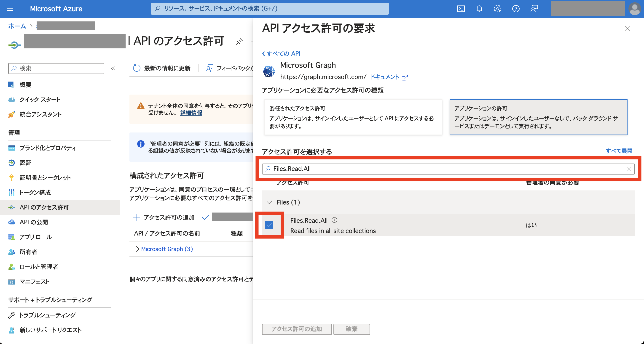Click ＋ アクセス許可の追加 on the permissions page
This screenshot has height=344, width=644.
[x=164, y=217]
